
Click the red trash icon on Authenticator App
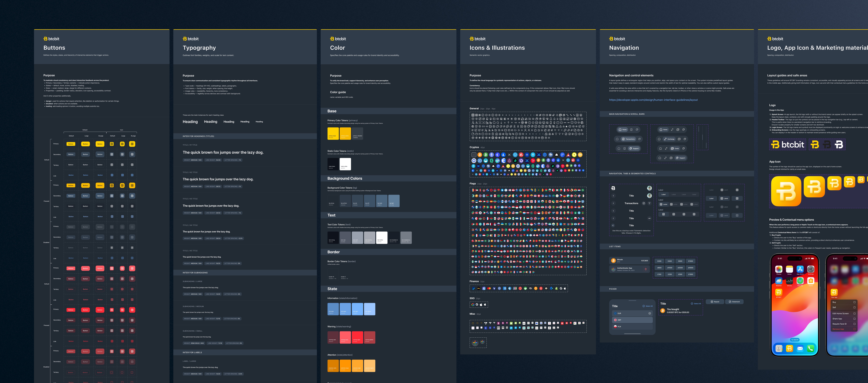point(646,269)
